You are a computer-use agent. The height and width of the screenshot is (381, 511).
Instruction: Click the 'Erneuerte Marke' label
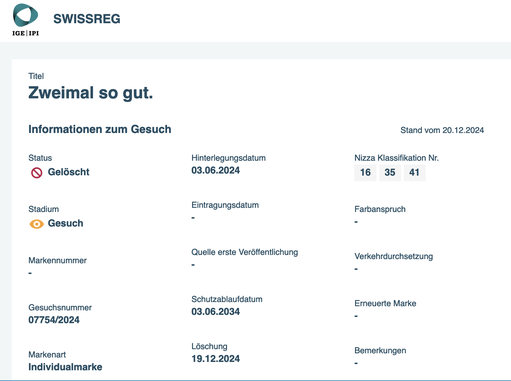[385, 304]
